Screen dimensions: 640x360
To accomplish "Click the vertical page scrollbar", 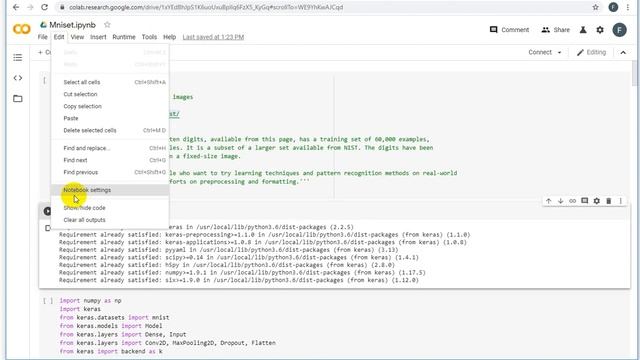I will click(x=635, y=73).
